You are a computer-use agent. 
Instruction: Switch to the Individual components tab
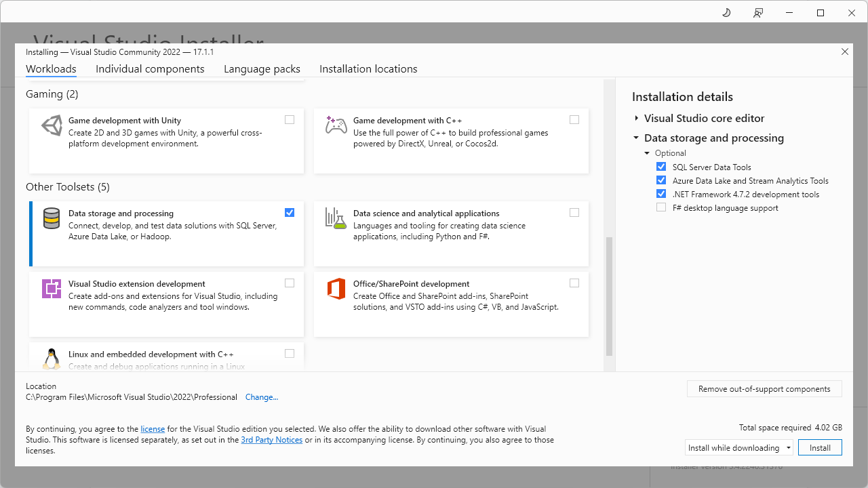pyautogui.click(x=150, y=69)
